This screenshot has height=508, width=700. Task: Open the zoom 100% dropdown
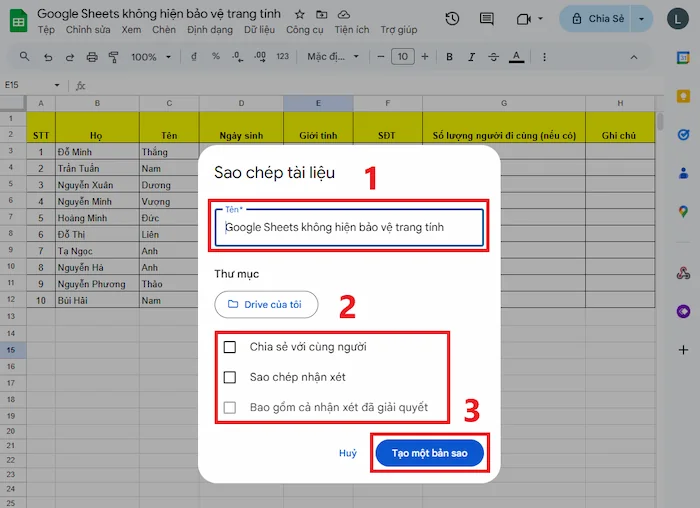click(150, 57)
